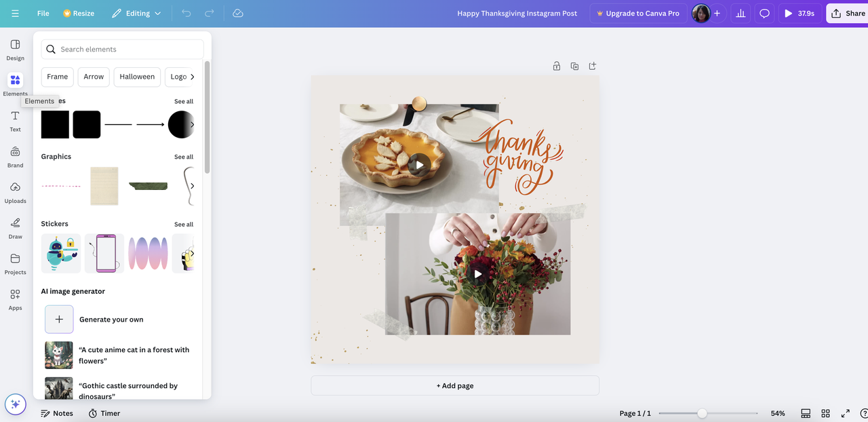Click Upgrade to Canva Pro
This screenshot has height=422, width=868.
[637, 14]
